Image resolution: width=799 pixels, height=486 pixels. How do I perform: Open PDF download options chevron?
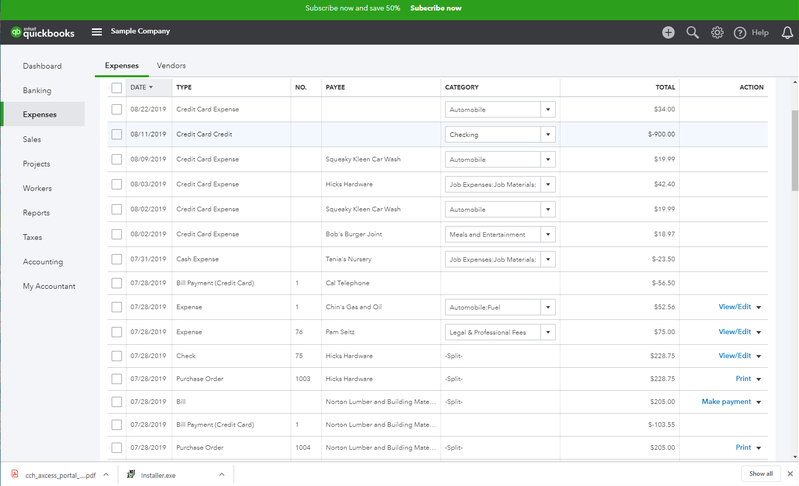click(106, 474)
